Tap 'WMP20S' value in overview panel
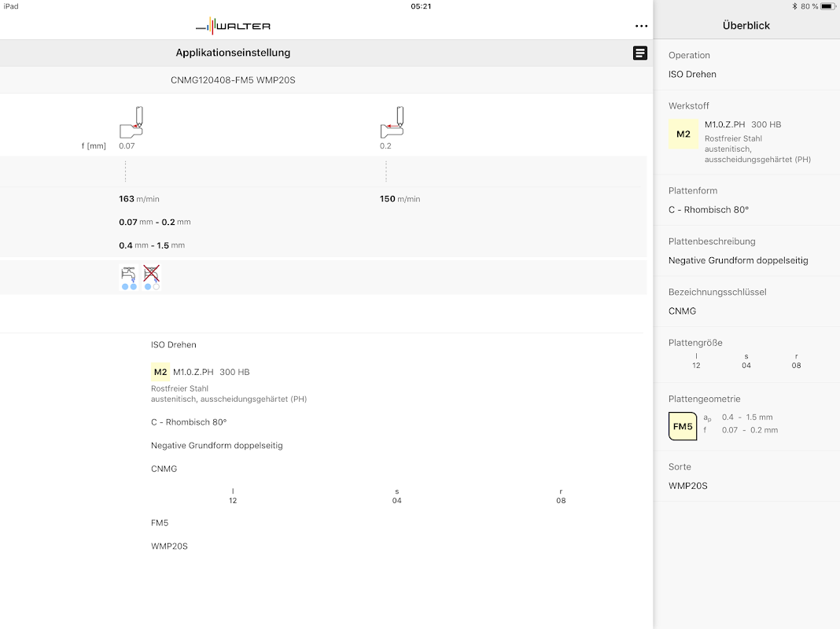 point(688,486)
